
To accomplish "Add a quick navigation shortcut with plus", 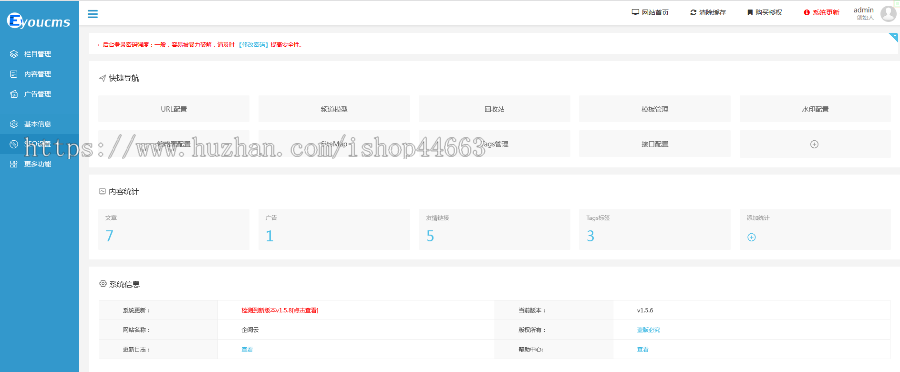I will 814,144.
